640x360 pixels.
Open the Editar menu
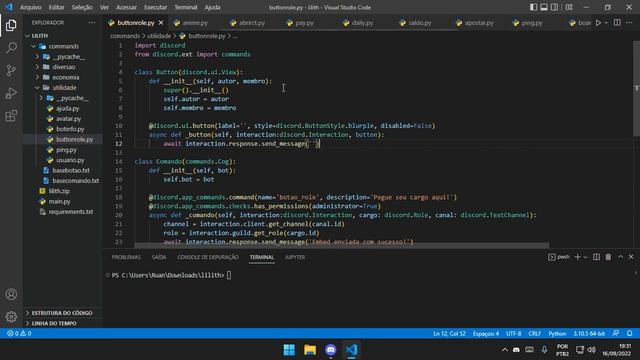pos(56,7)
